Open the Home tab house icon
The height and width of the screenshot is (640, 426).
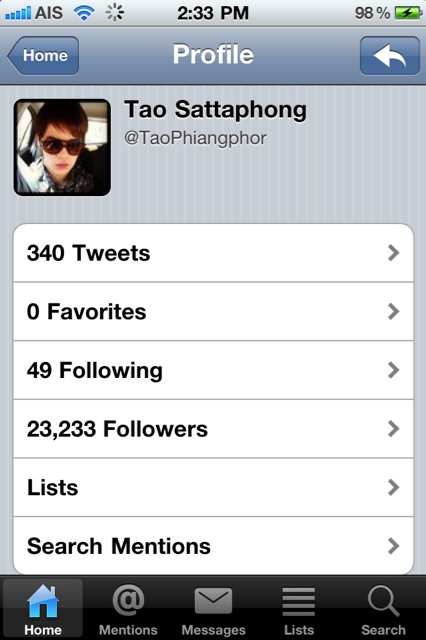coord(43,601)
